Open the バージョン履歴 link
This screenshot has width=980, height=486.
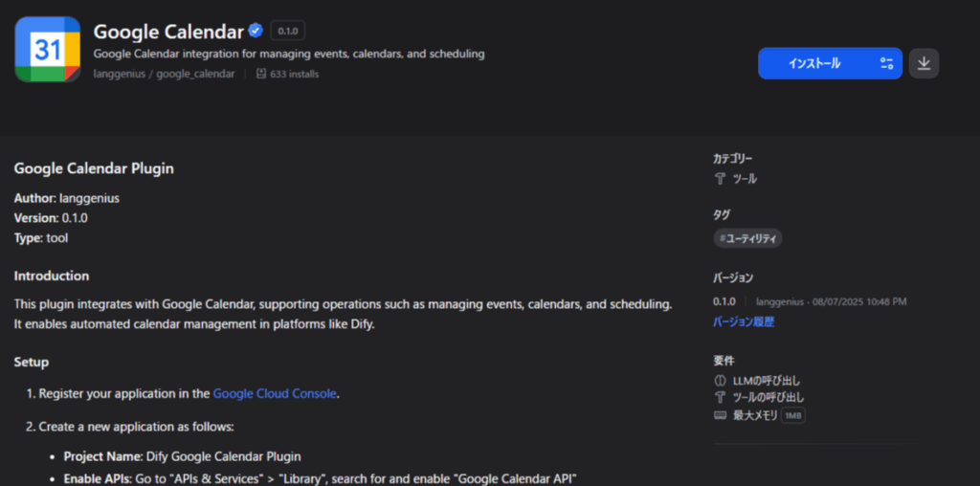(744, 322)
